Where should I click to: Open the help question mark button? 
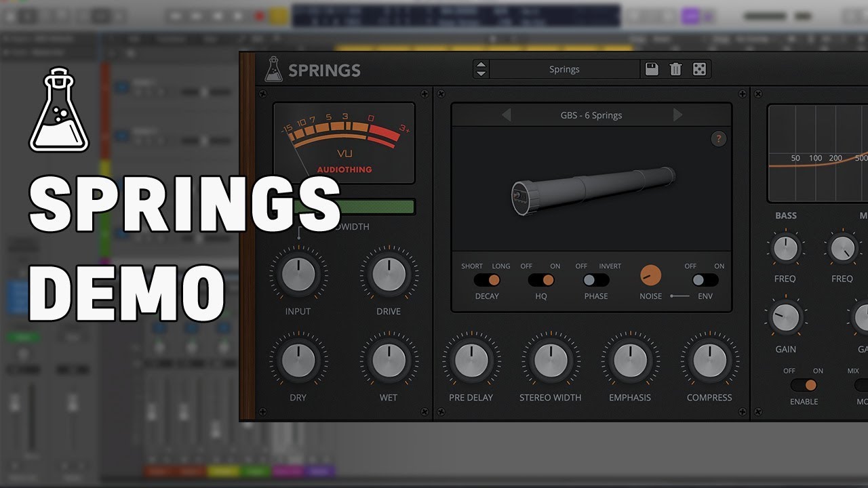(718, 139)
